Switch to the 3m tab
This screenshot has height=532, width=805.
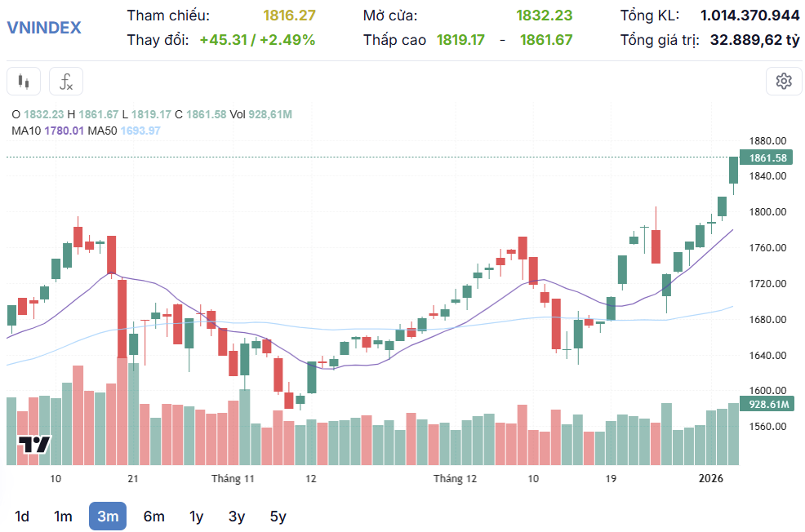(107, 516)
